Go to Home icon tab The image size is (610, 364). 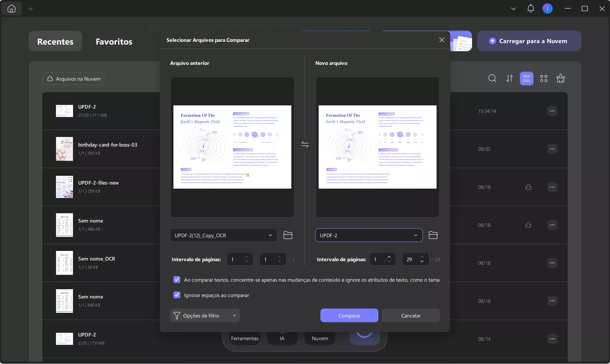[x=12, y=9]
